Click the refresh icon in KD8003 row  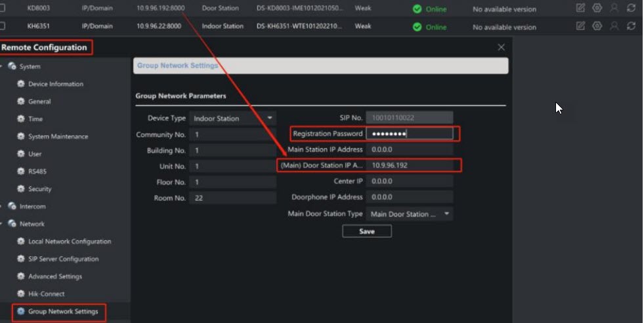point(631,9)
